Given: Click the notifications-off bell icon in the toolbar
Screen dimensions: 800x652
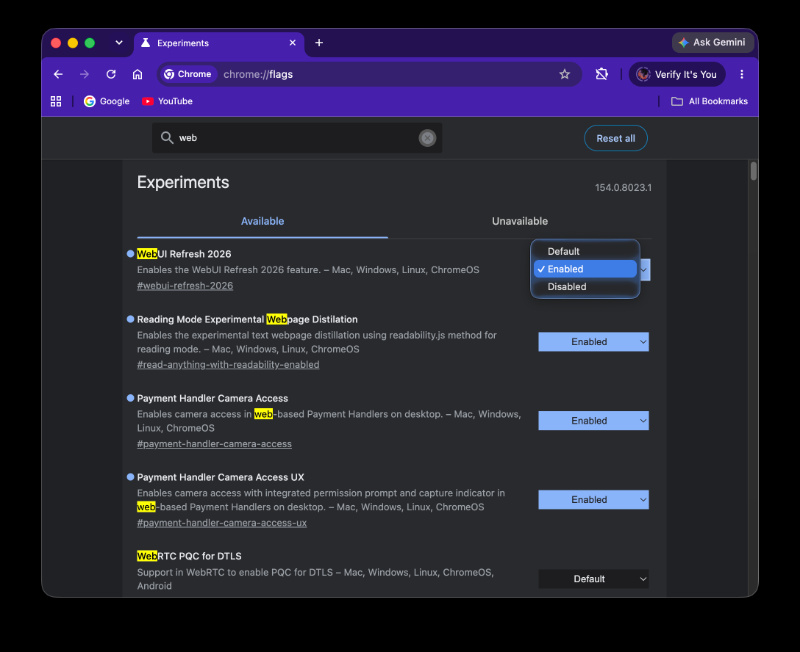Looking at the screenshot, I should (602, 74).
